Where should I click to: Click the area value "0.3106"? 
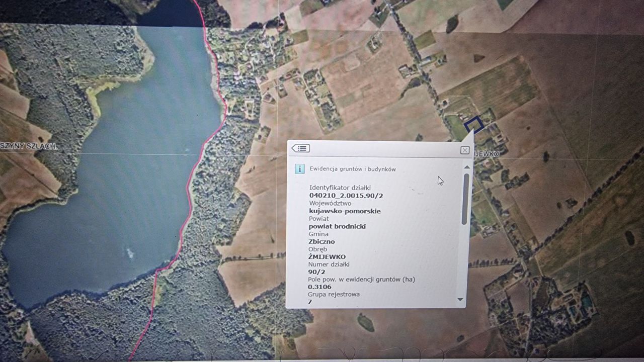319,287
